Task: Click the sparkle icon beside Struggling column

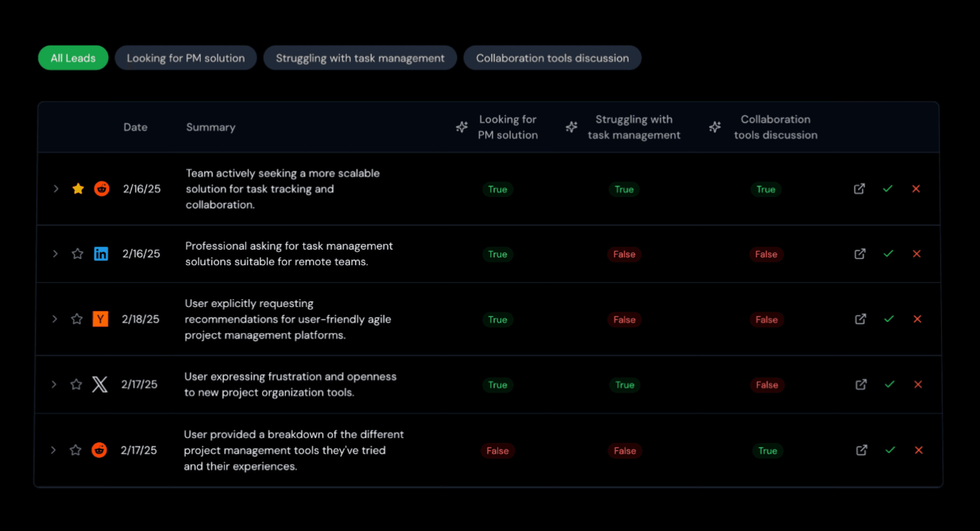Action: (571, 127)
